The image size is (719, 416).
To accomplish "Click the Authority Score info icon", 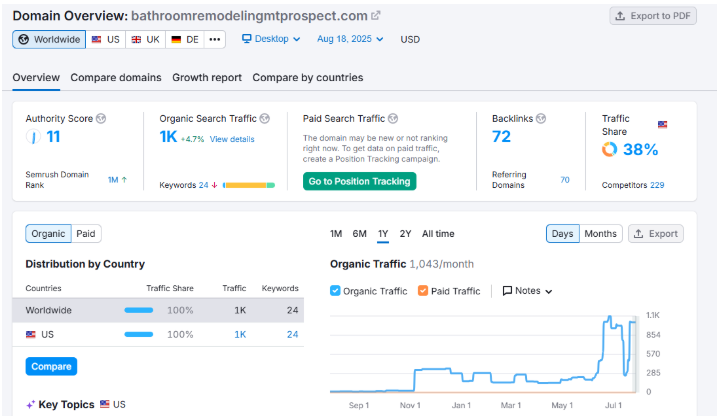I will pyautogui.click(x=101, y=118).
